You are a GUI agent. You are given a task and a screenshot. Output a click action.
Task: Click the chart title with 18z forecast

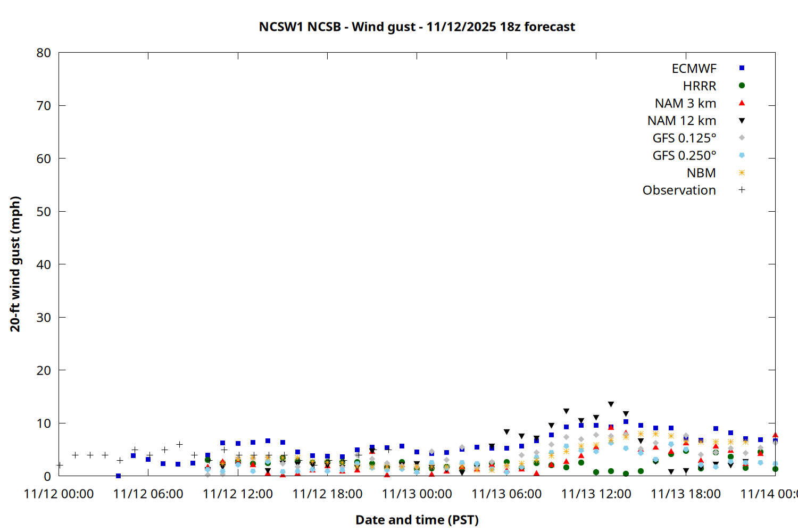(417, 27)
